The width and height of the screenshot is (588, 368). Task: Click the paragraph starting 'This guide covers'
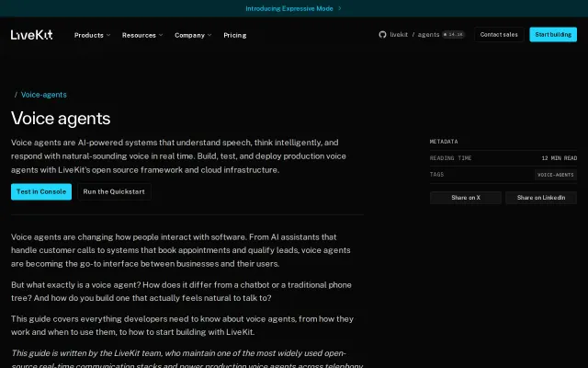[x=182, y=325]
